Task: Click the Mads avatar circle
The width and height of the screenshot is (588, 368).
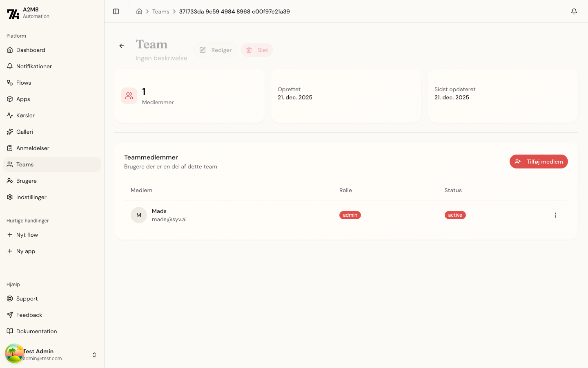Action: [139, 215]
